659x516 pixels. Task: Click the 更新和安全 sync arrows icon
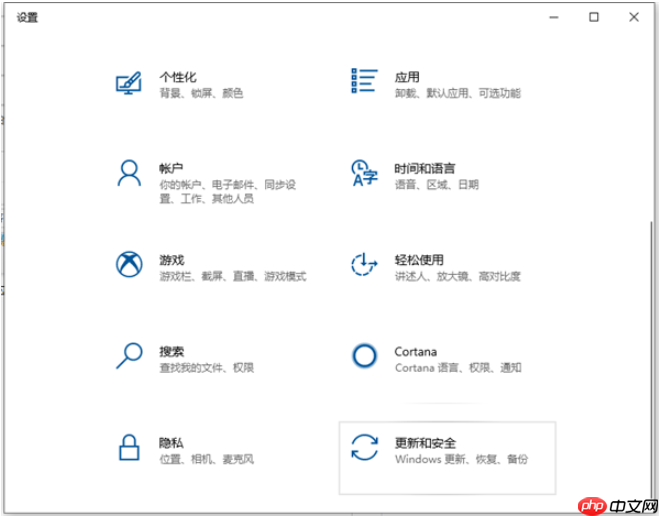tap(364, 447)
